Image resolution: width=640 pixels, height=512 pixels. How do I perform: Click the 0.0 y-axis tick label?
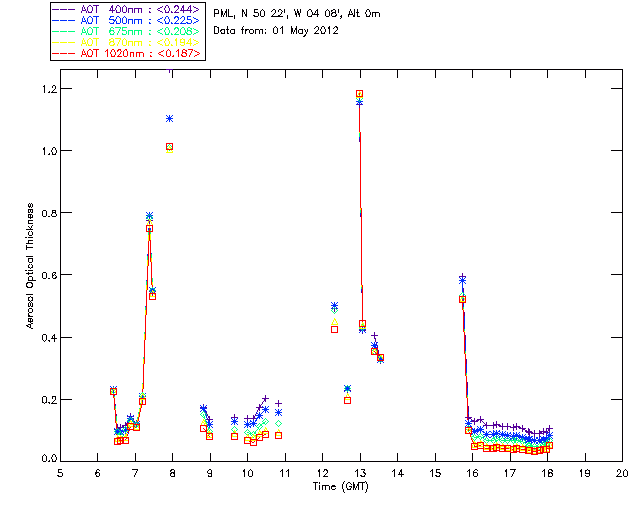(x=49, y=459)
